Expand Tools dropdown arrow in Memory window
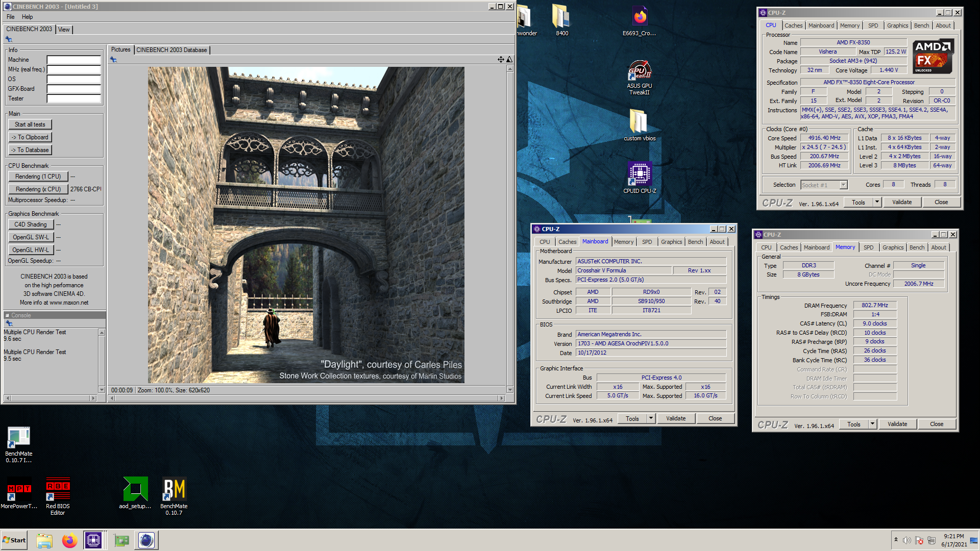 tap(872, 424)
